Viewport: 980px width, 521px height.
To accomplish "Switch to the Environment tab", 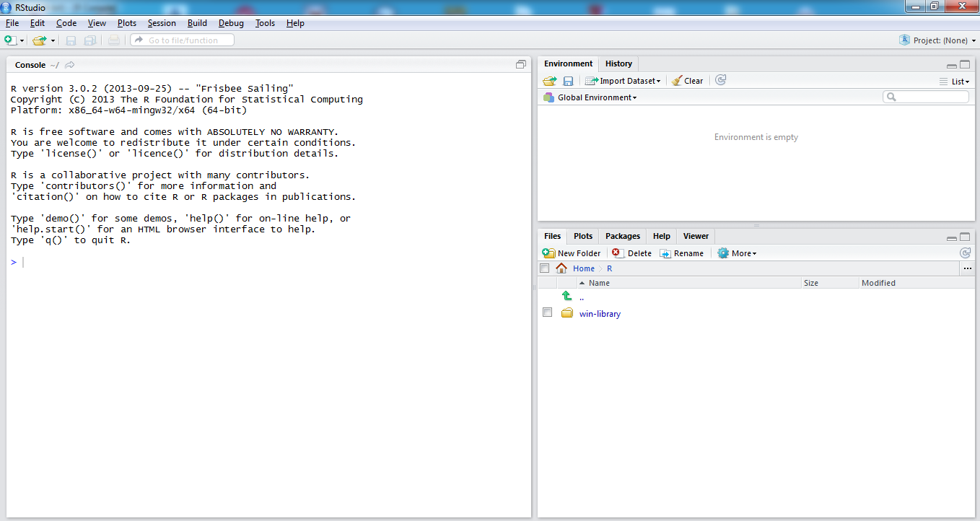I will [569, 64].
